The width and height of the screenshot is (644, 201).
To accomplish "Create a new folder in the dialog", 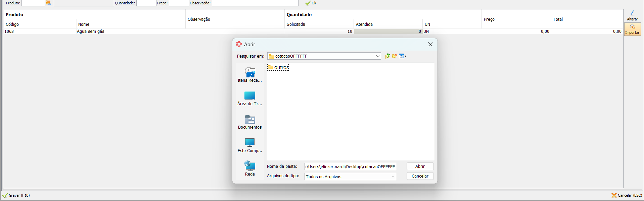I will pos(395,56).
